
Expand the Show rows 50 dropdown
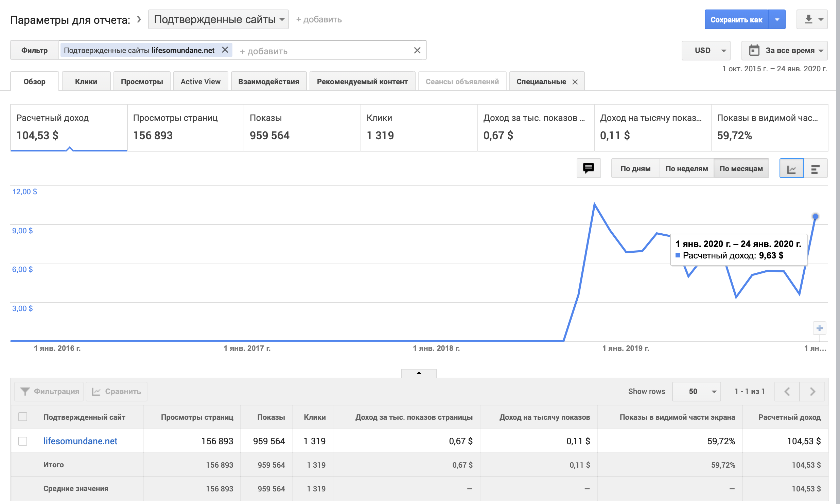click(696, 391)
